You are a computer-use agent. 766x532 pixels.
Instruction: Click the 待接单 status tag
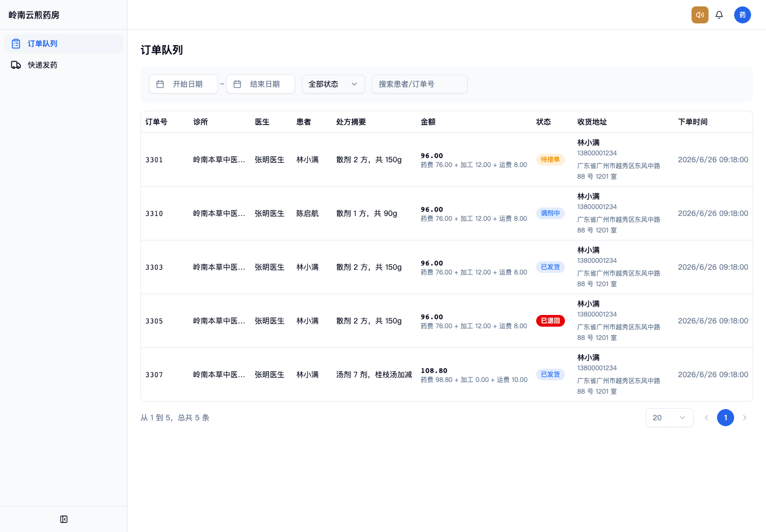pos(551,160)
